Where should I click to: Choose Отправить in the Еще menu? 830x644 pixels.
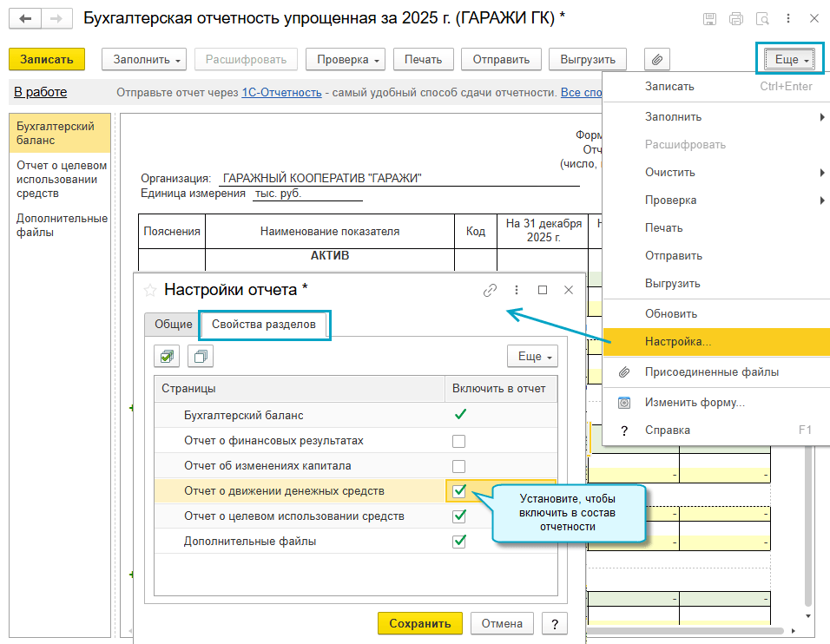click(716, 256)
